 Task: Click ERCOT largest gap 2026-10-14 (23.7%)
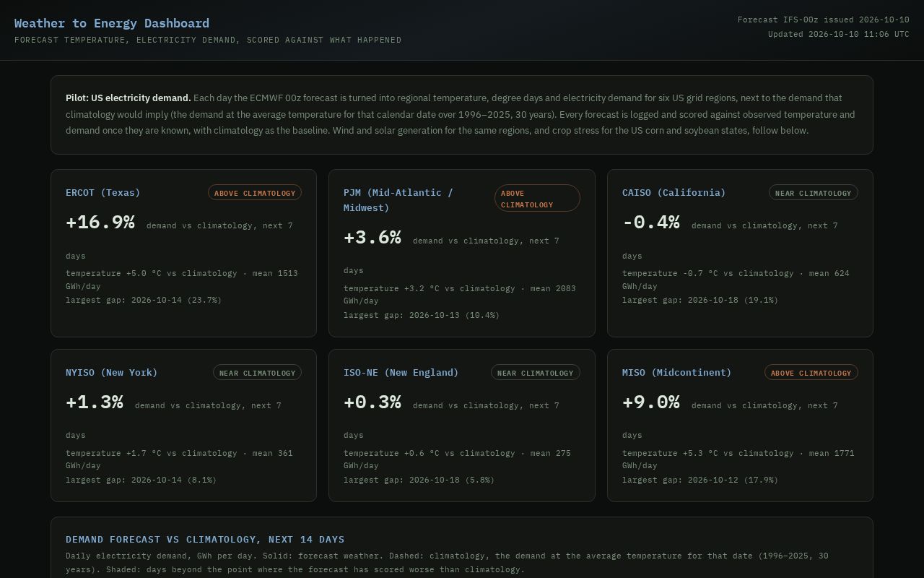click(x=144, y=300)
